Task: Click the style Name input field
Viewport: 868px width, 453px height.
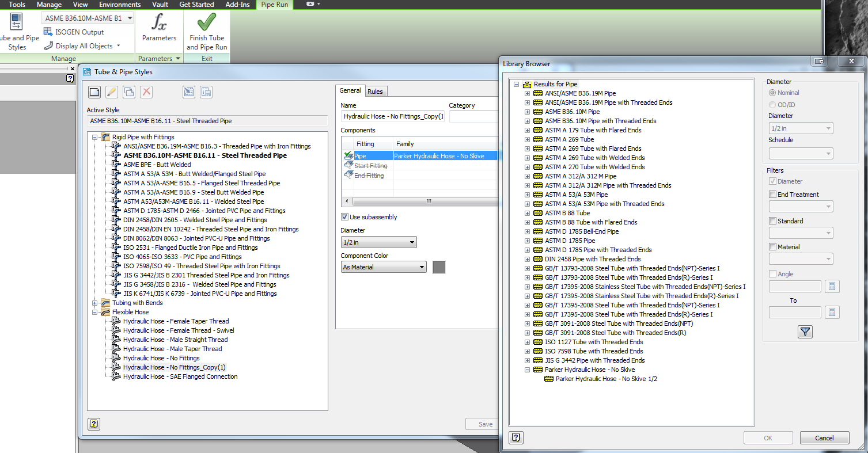Action: (x=392, y=116)
